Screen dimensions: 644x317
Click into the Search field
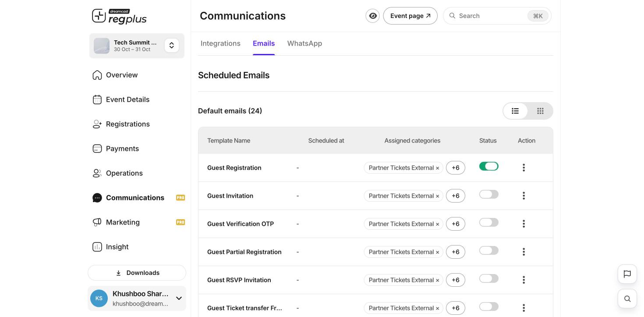pyautogui.click(x=497, y=16)
